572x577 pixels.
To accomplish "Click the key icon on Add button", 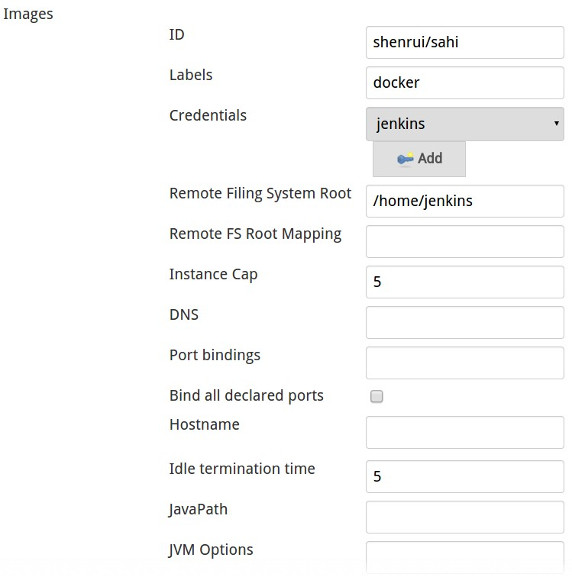I will [x=405, y=159].
